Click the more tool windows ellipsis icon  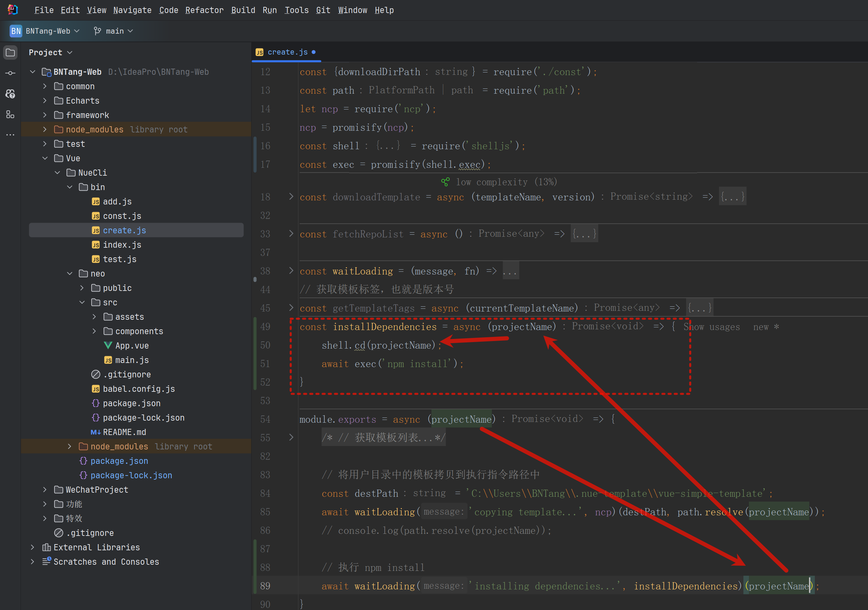click(x=11, y=134)
